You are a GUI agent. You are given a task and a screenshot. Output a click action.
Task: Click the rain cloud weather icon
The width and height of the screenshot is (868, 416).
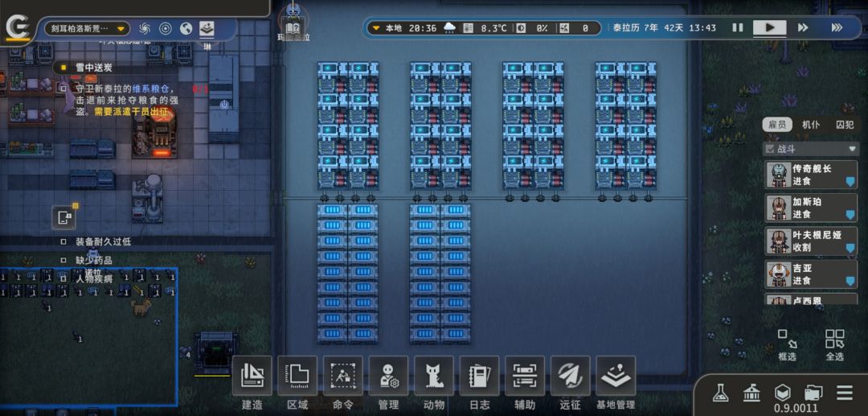click(450, 27)
